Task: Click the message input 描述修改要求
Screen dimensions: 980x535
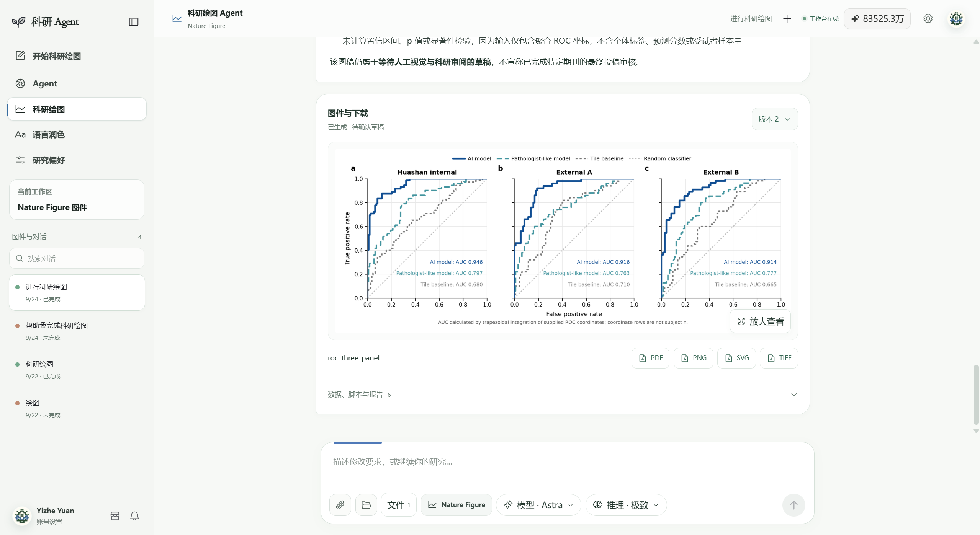Action: (x=567, y=462)
